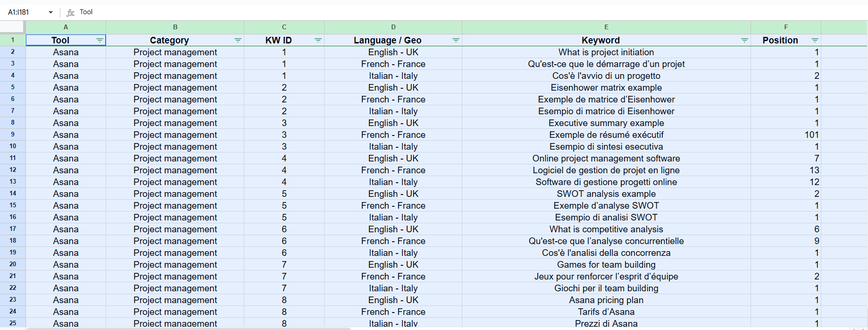Screen dimensions: 868x330
Task: Select the Position cell showing 13
Action: click(786, 170)
